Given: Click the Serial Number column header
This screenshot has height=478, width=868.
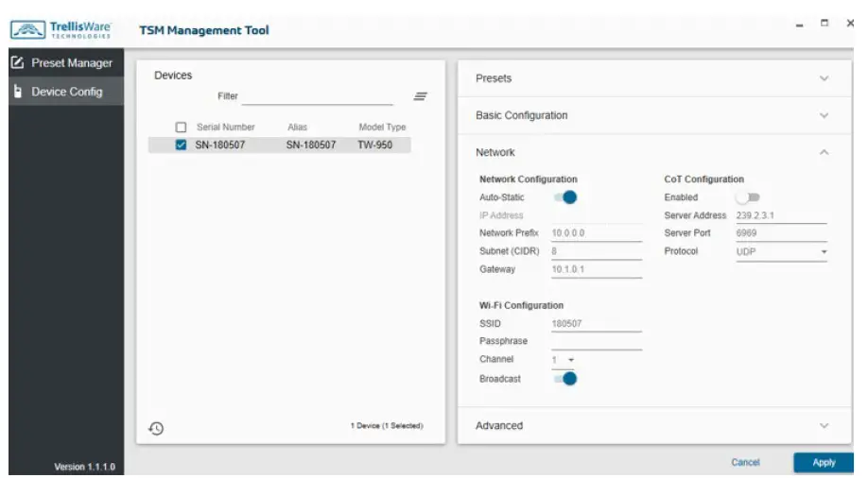Looking at the screenshot, I should click(x=225, y=128).
